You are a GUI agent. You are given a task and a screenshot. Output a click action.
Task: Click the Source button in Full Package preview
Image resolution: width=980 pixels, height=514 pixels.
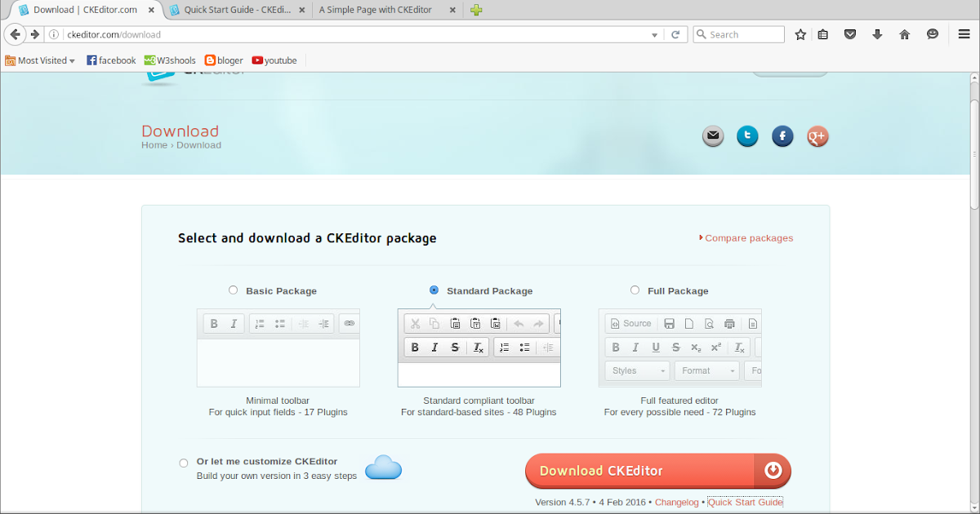click(x=630, y=323)
